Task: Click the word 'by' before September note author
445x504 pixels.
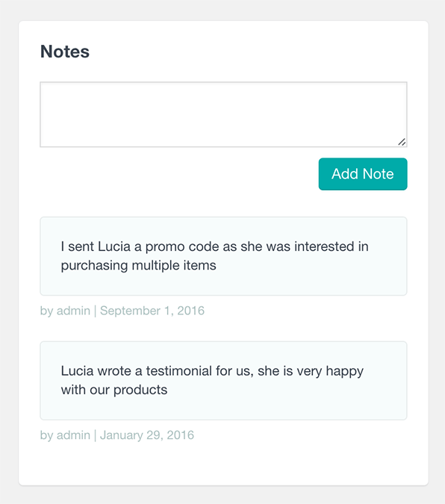Action: (x=46, y=311)
